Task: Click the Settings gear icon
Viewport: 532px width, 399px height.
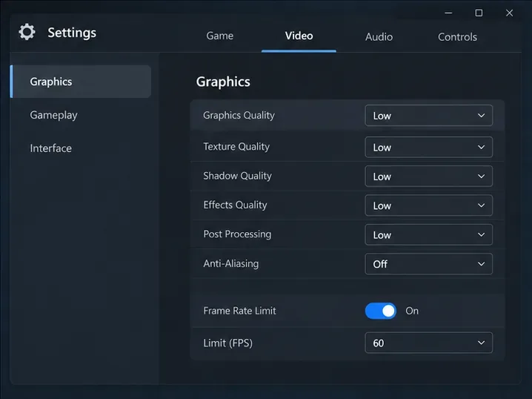Action: (27, 32)
